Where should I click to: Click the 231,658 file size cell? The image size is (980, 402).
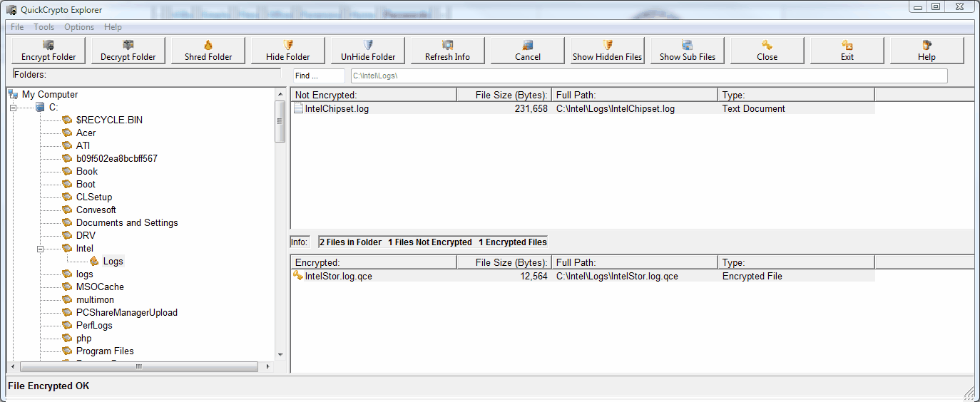[x=531, y=108]
